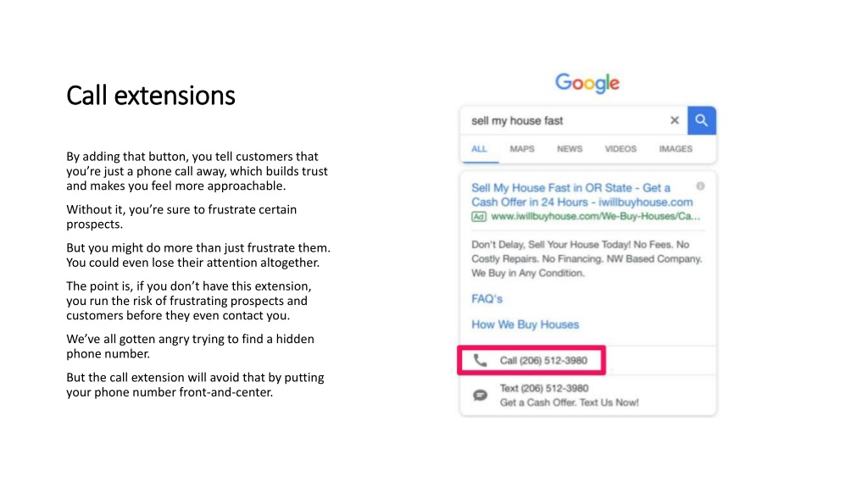This screenshot has height=488, width=868.
Task: Click the green Ad badge
Action: pos(479,217)
